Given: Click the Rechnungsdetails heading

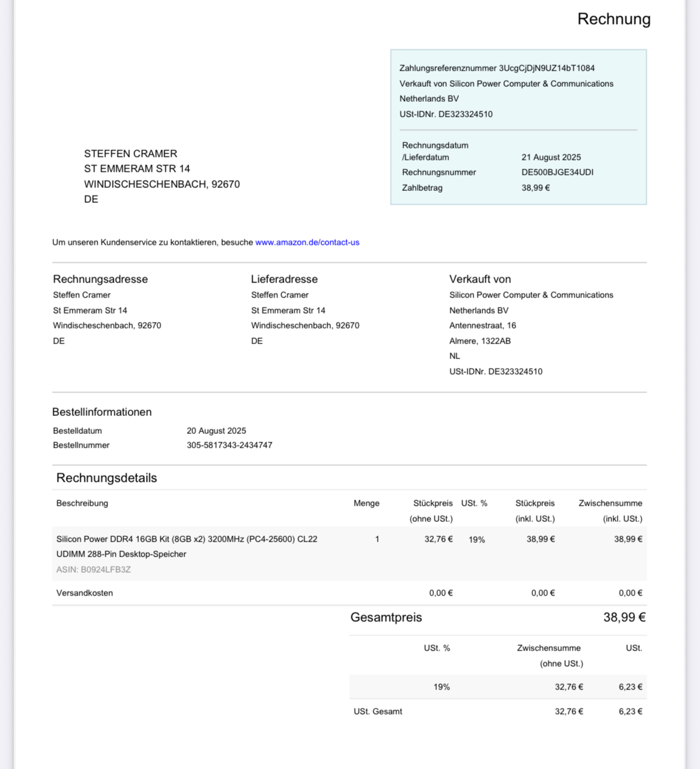Looking at the screenshot, I should tap(106, 478).
